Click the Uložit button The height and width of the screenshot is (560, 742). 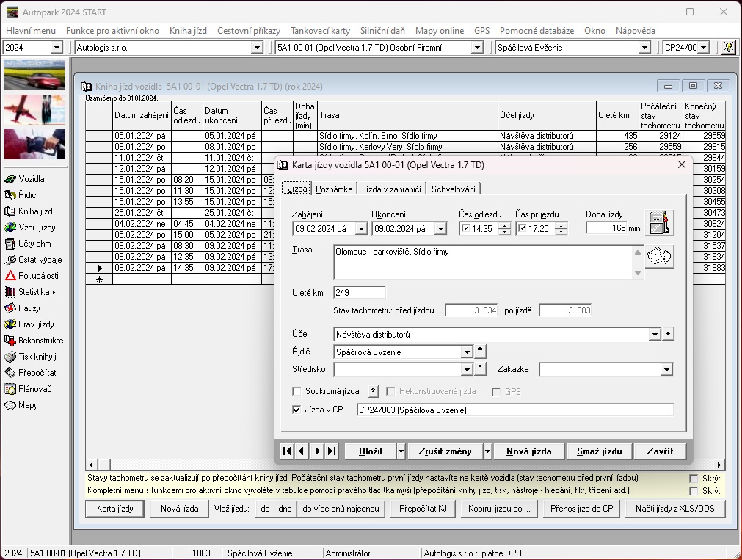point(371,451)
